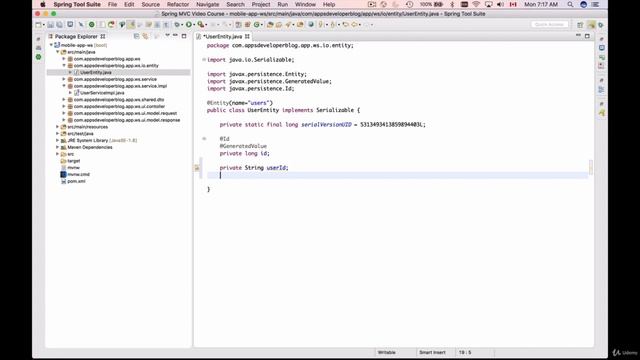640x360 pixels.
Task: Select pom.xml in Package Explorer
Action: [76, 181]
